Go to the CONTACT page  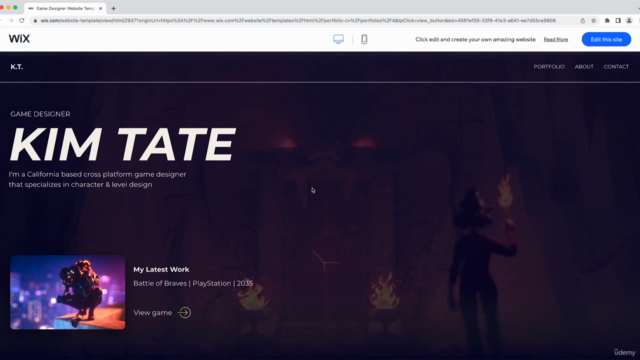tap(616, 67)
